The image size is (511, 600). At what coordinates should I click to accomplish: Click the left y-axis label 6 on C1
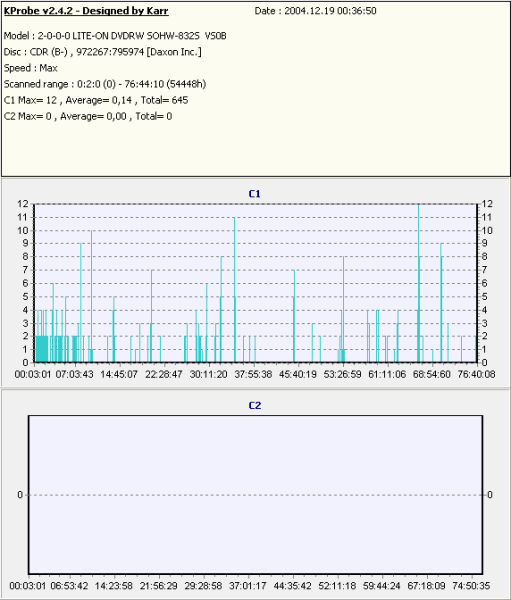click(26, 283)
